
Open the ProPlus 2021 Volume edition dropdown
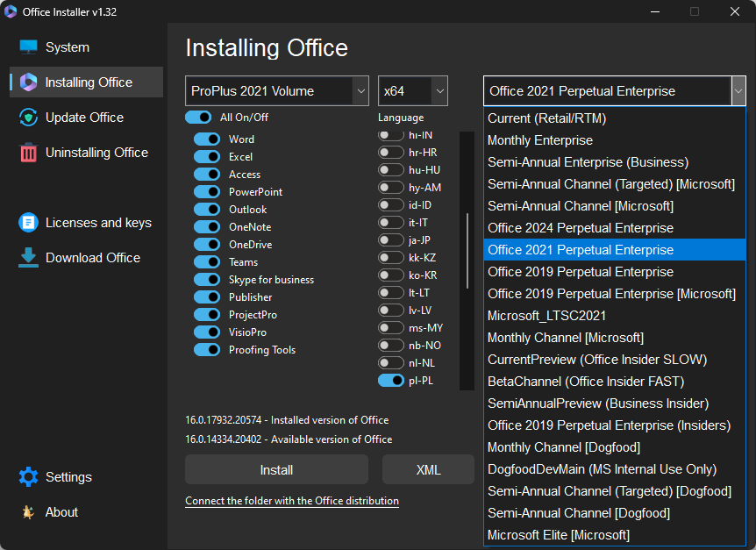277,90
